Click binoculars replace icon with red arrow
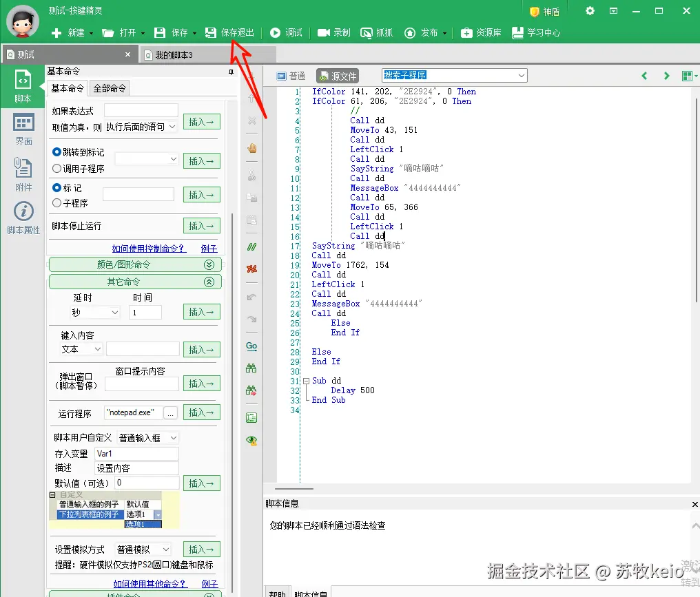The width and height of the screenshot is (700, 597). 251,391
